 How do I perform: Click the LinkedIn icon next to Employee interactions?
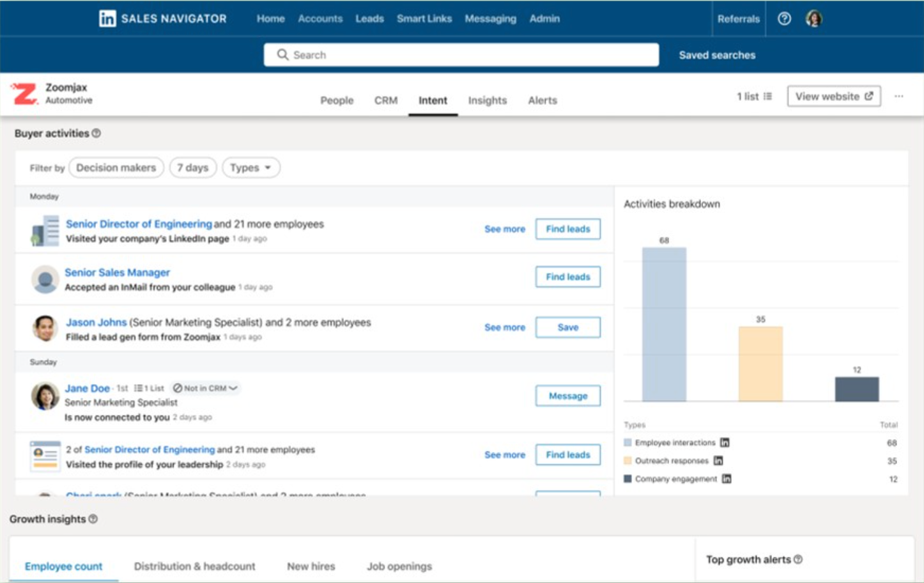click(x=725, y=442)
